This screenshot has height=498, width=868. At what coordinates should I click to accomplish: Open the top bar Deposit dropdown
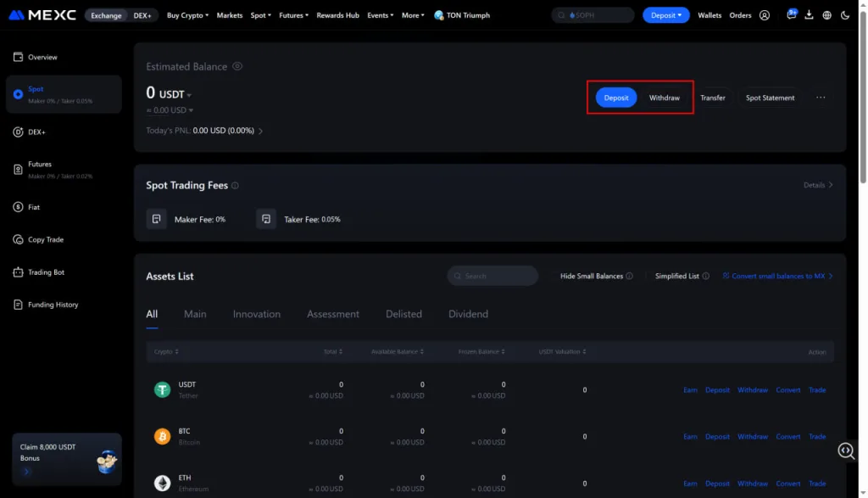pos(666,15)
